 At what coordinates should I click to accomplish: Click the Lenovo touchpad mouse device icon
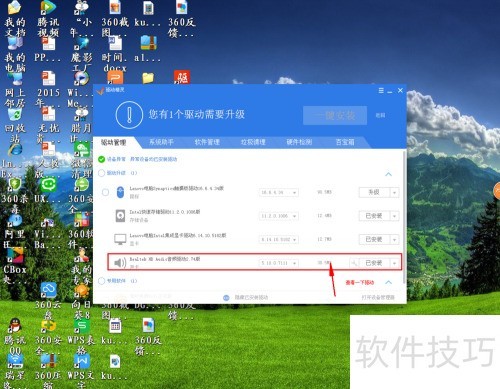click(x=120, y=192)
